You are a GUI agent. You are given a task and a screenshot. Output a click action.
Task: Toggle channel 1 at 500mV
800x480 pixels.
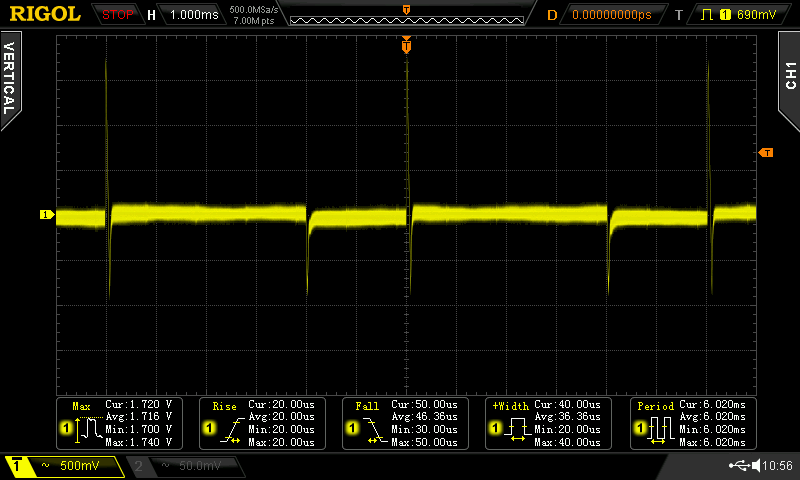click(x=63, y=466)
